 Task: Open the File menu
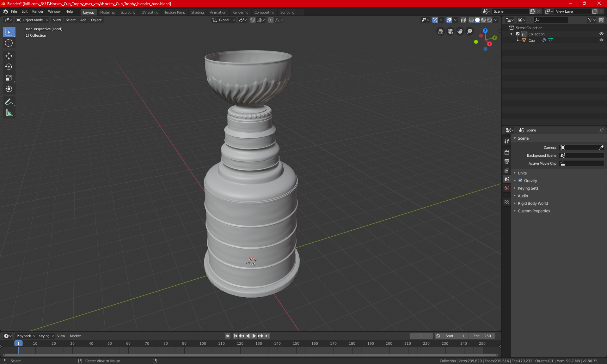pyautogui.click(x=14, y=11)
